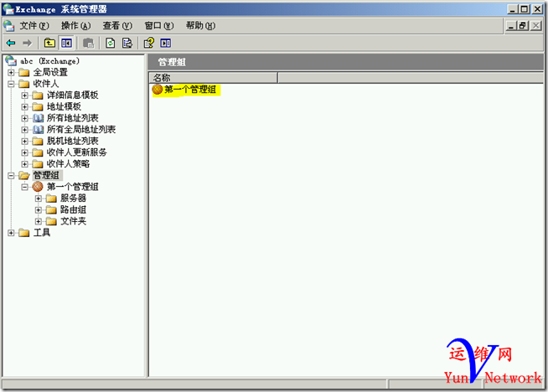
Task: Restore the inner MDI child window
Action: 523,25
